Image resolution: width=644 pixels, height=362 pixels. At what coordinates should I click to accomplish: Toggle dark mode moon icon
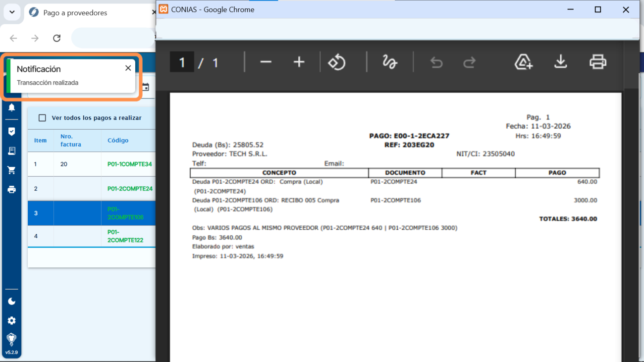[x=11, y=302]
